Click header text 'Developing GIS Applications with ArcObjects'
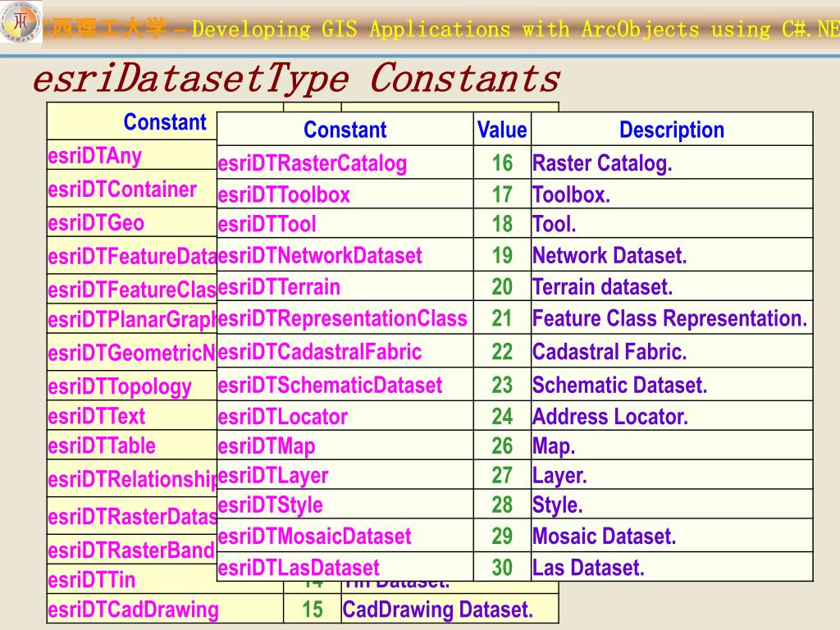840x630 pixels. [445, 29]
